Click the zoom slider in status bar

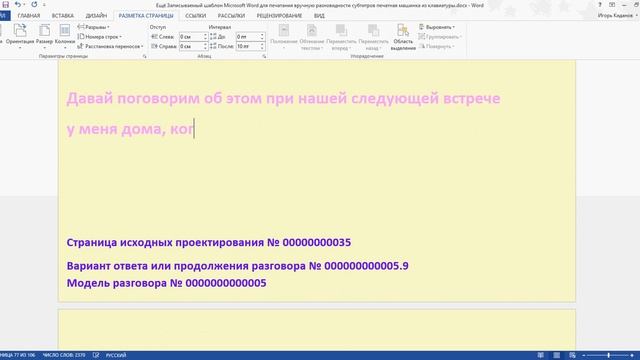pyautogui.click(x=608, y=355)
